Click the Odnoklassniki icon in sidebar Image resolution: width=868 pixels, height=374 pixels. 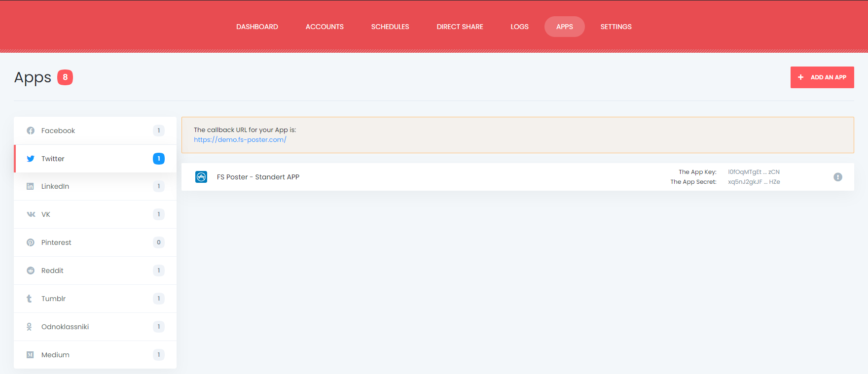pos(29,327)
